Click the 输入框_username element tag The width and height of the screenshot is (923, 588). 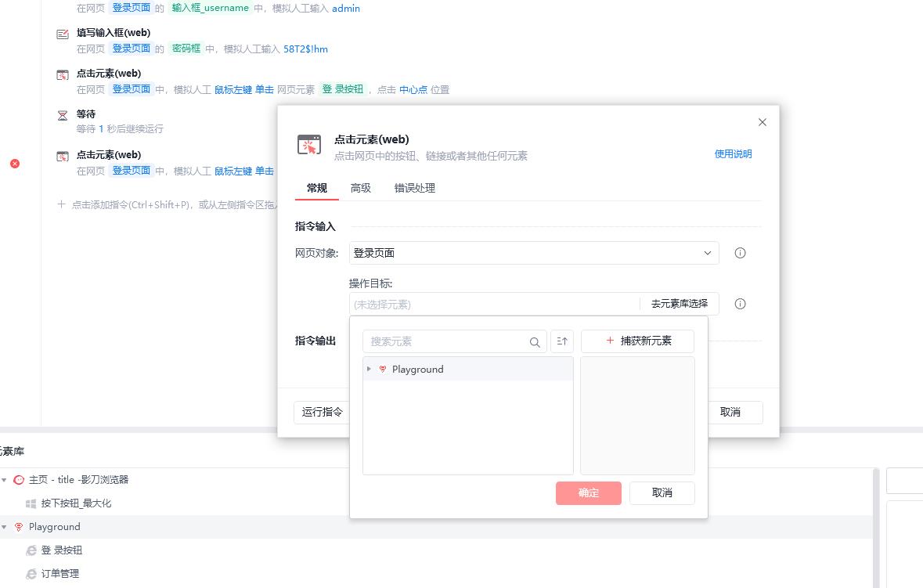coord(210,9)
